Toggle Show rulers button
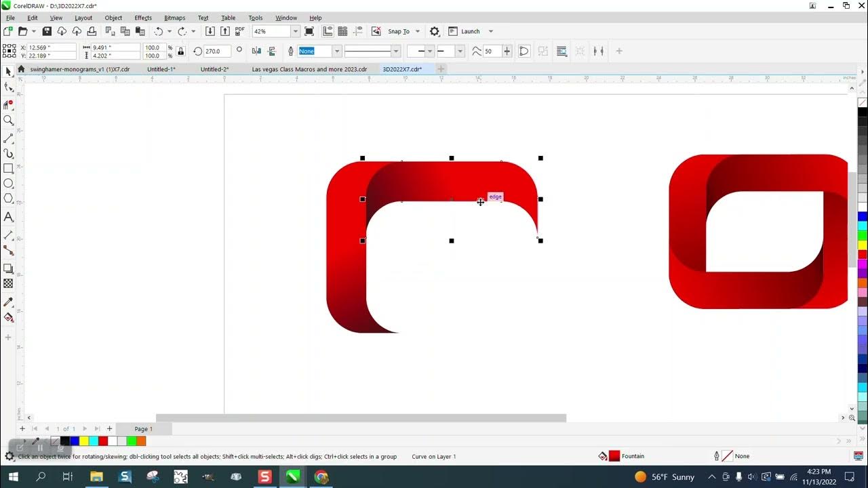Screen dimensions: 868x488 click(328, 31)
